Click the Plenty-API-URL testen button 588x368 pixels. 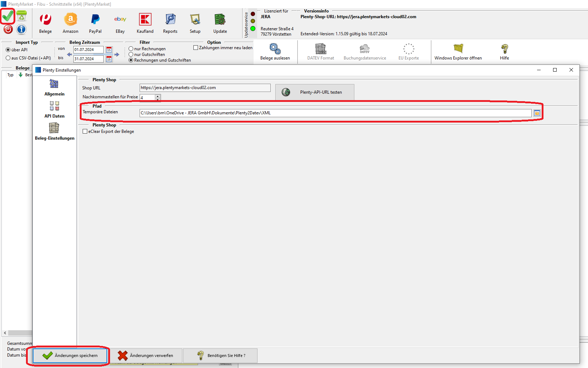[315, 92]
